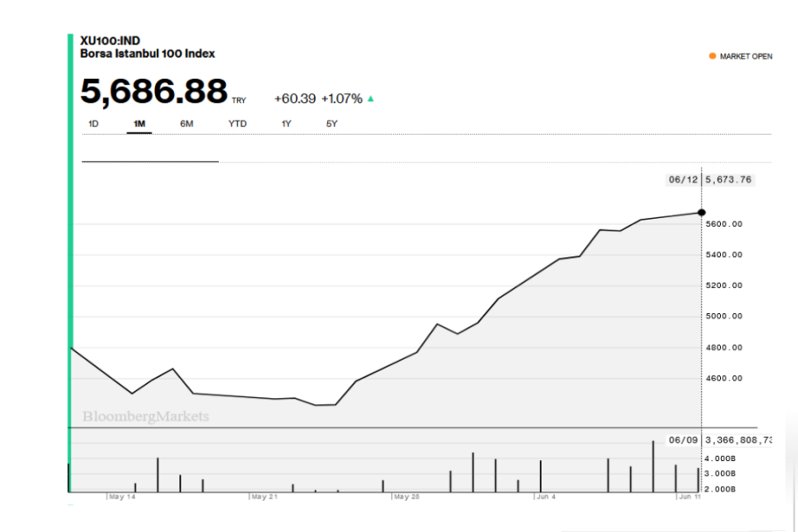Screen dimensions: 798x532
Task: Click the 06/12 date tooltip label
Action: [x=683, y=180]
